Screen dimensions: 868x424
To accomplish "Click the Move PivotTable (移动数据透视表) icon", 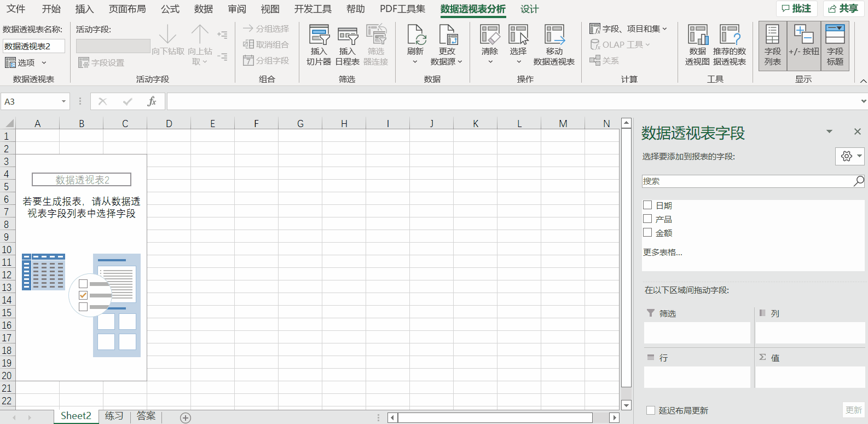I will tap(554, 36).
